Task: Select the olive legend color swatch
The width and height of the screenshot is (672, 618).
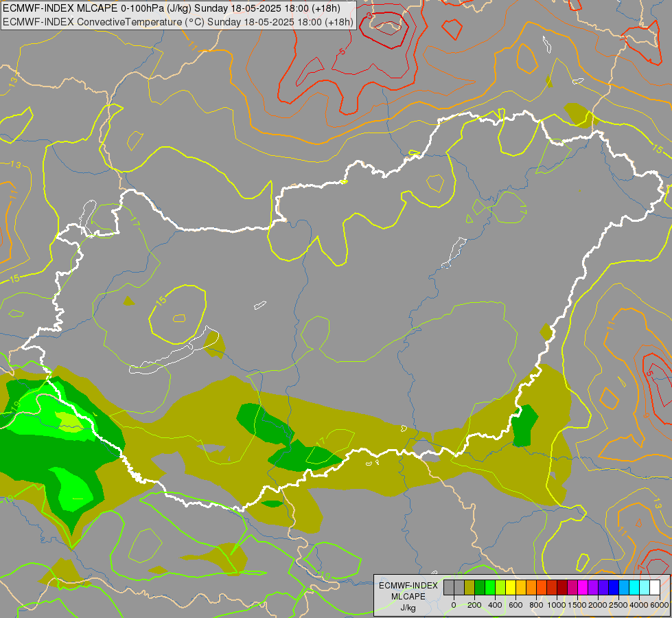Action: point(470,587)
